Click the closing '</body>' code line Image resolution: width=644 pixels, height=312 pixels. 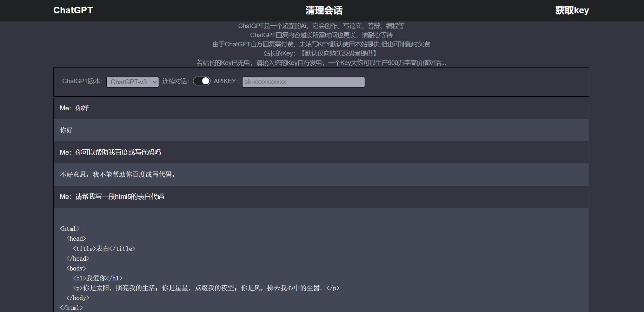pos(78,298)
